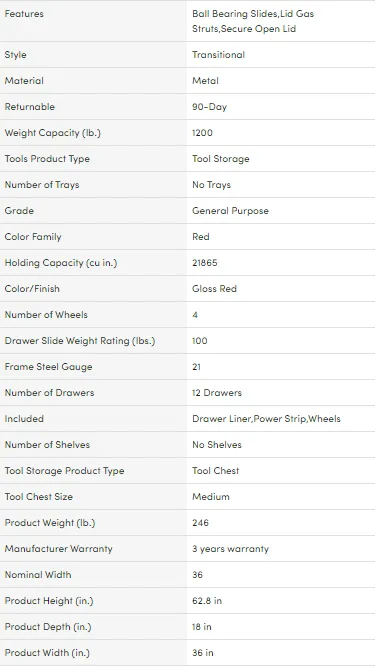Select the 12 Drawers value
Screen dimensions: 377x667
(217, 393)
